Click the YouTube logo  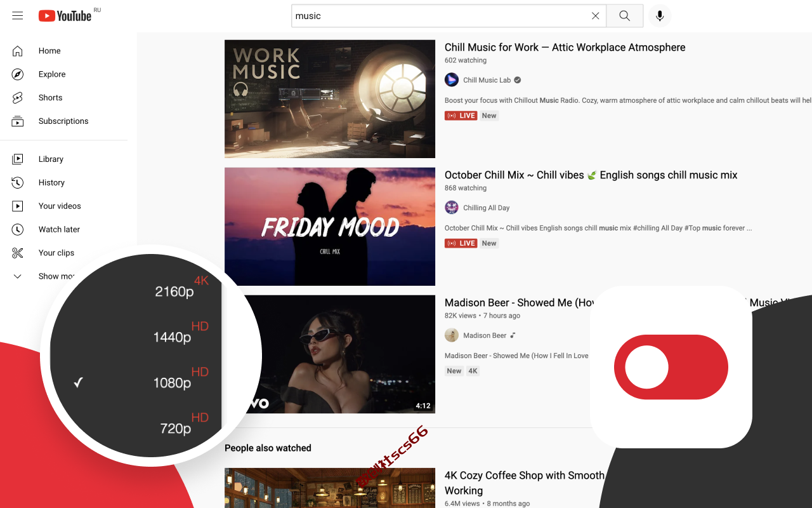[x=65, y=16]
